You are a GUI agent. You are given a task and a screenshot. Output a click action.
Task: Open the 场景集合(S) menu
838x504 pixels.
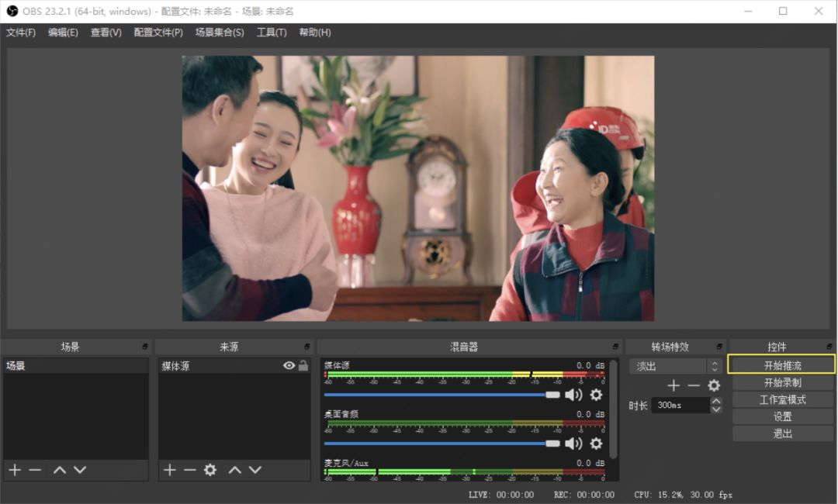(220, 33)
